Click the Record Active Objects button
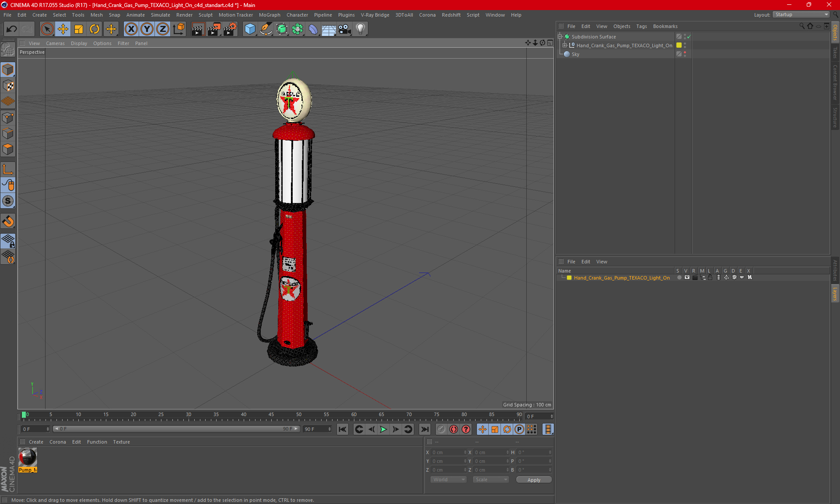Image resolution: width=840 pixels, height=504 pixels. point(441,429)
